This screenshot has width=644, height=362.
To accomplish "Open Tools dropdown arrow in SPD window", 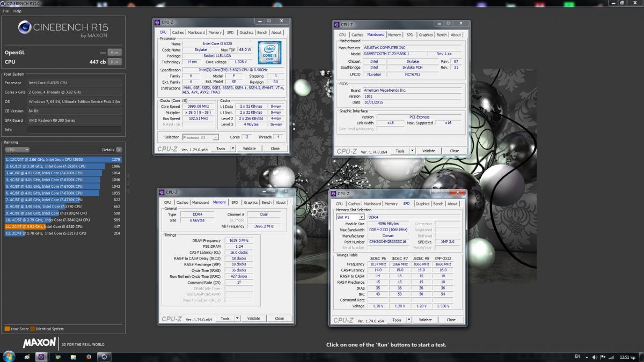I will (x=409, y=320).
